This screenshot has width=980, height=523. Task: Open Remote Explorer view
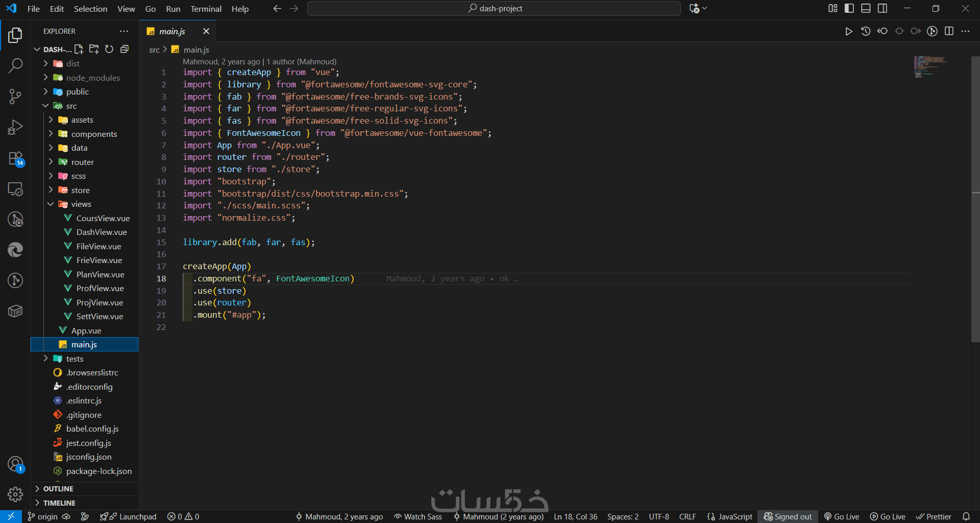(x=15, y=189)
